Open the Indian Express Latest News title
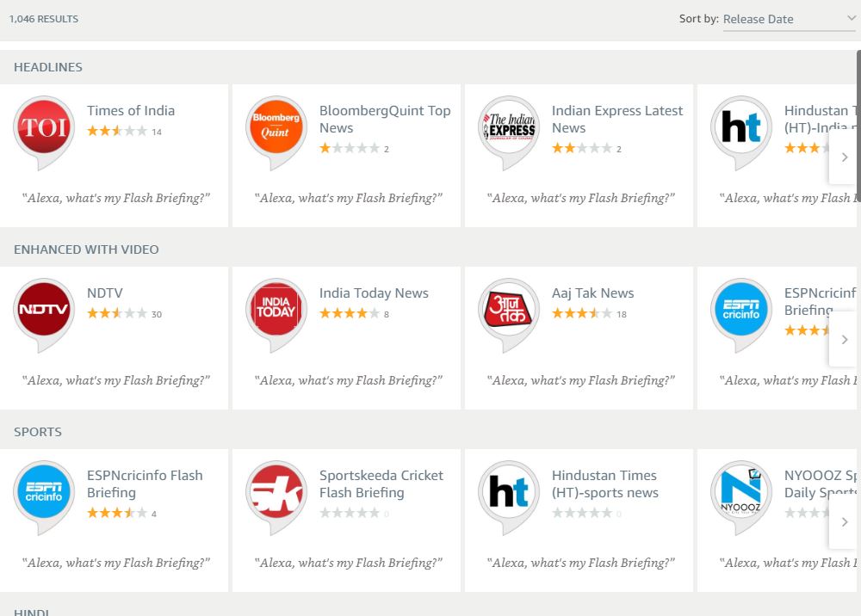 pyautogui.click(x=617, y=119)
